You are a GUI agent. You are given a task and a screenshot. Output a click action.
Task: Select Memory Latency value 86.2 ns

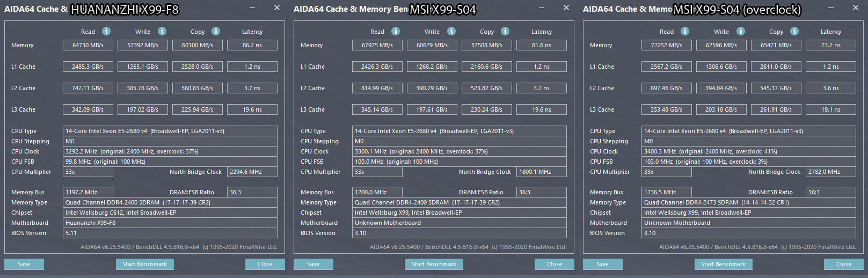(x=252, y=45)
